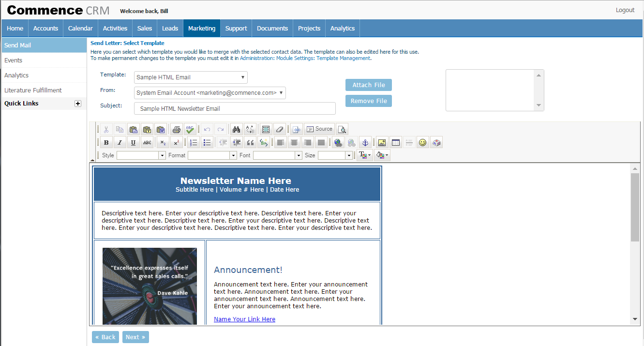The image size is (644, 346).
Task: Insert a table with the table icon
Action: tap(396, 142)
